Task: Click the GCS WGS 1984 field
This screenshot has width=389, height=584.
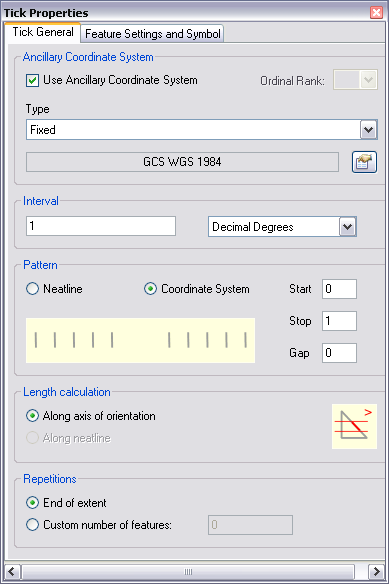Action: click(x=182, y=162)
